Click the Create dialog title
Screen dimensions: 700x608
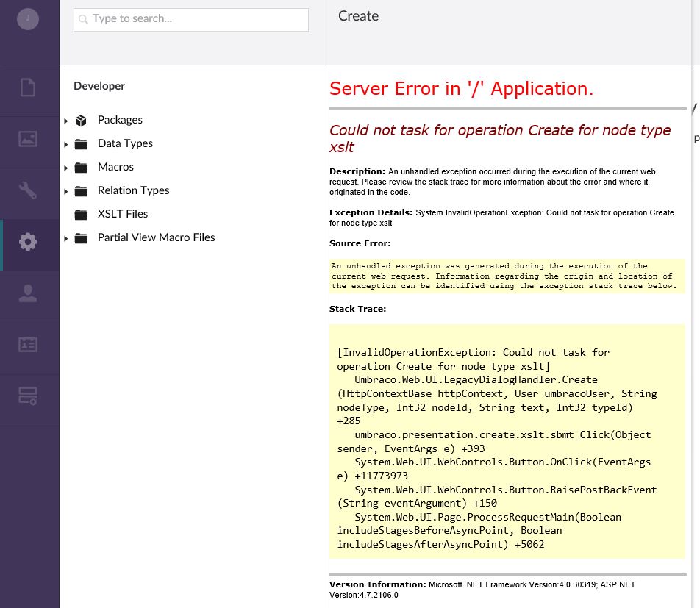tap(359, 16)
